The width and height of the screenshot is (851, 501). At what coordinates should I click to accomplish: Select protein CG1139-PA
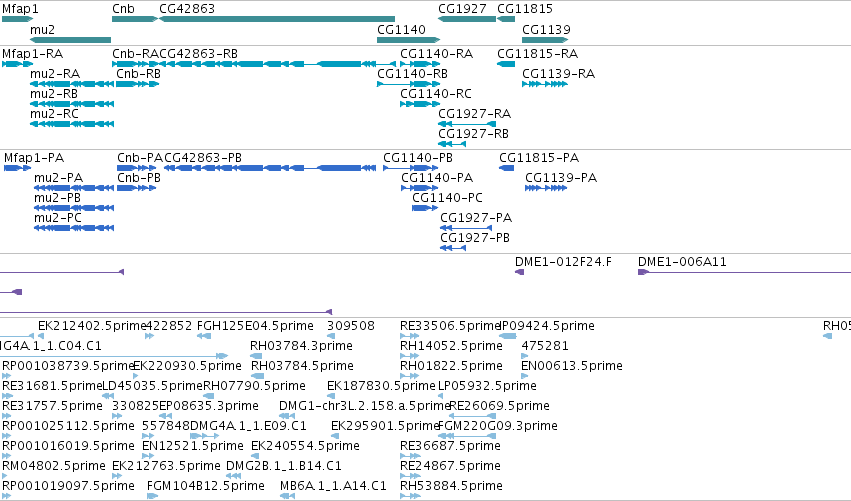[546, 188]
